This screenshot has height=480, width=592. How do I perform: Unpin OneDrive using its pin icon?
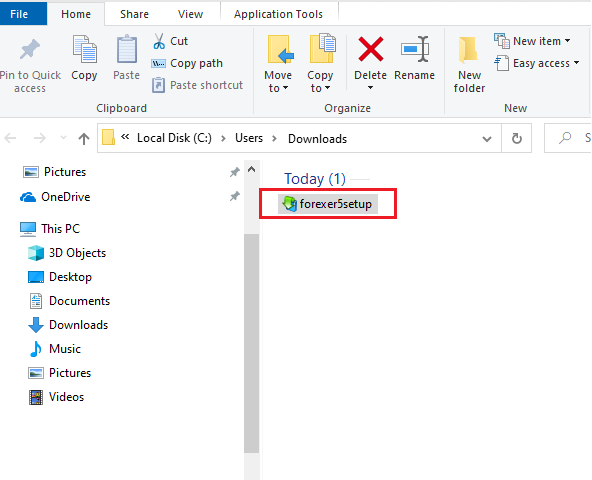point(234,196)
